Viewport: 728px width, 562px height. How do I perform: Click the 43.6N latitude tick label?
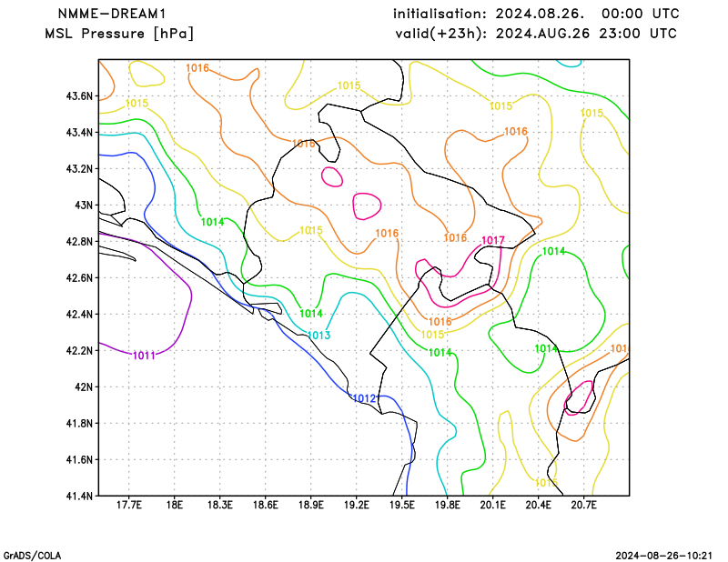point(79,96)
